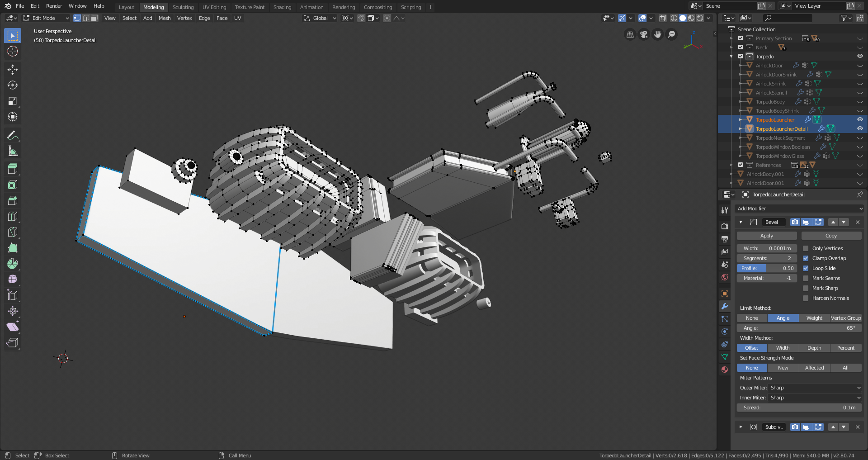Hide TorpedoLauncherDetail with its eye icon

point(860,128)
